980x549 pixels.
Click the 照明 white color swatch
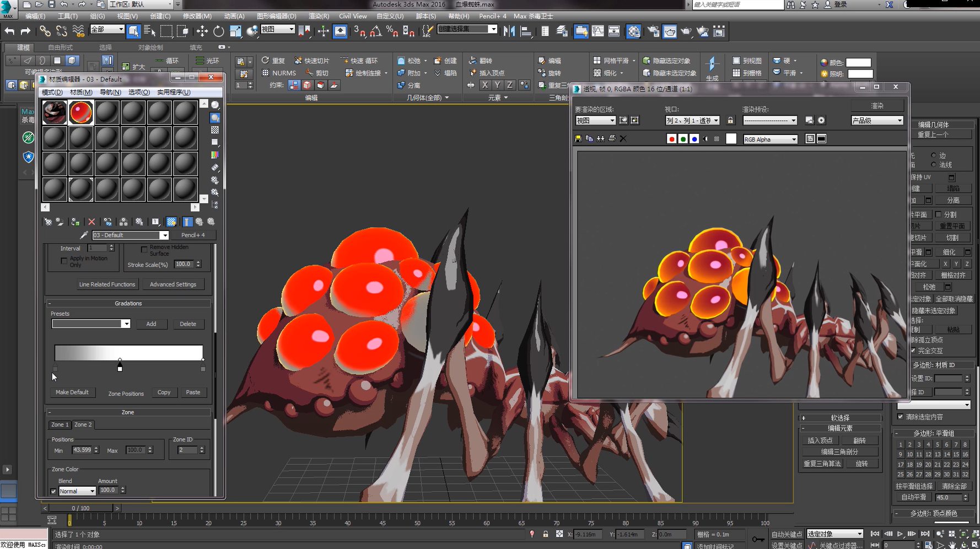(860, 74)
